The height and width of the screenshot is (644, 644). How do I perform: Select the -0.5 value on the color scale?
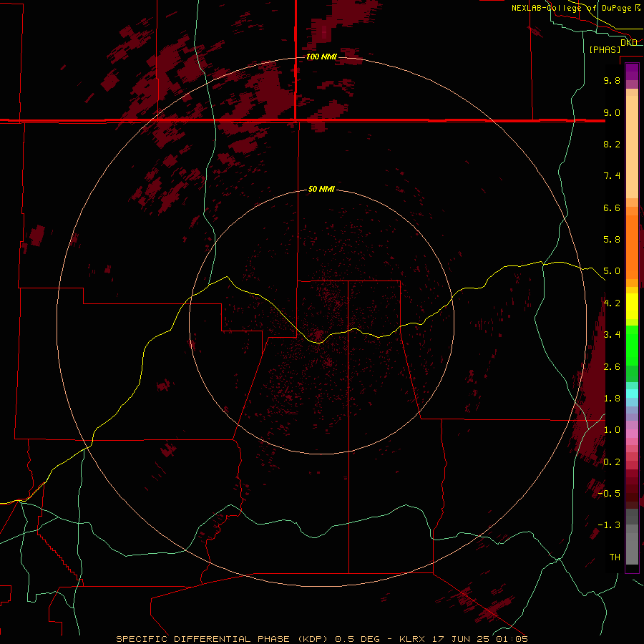pos(609,493)
